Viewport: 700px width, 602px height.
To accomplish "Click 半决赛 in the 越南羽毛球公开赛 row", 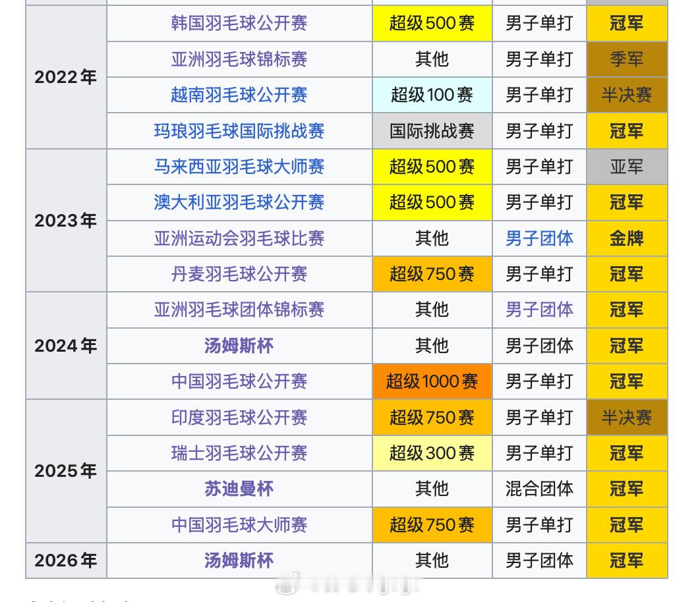I will 627,95.
